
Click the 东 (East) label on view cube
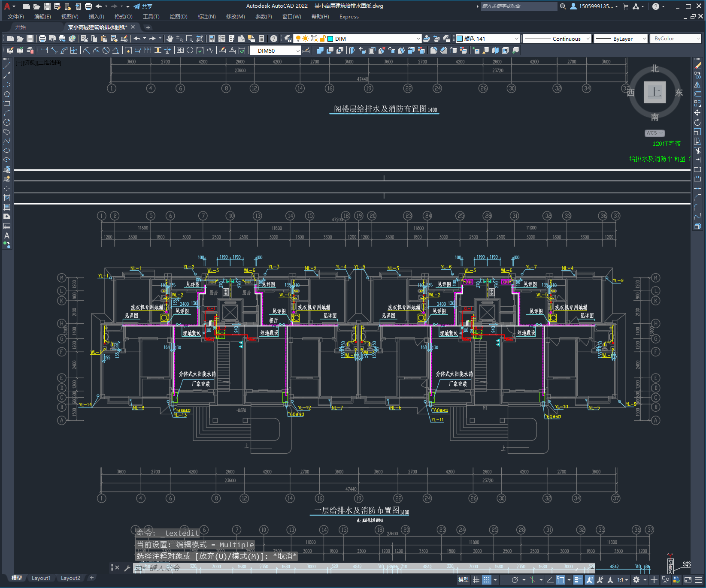679,93
